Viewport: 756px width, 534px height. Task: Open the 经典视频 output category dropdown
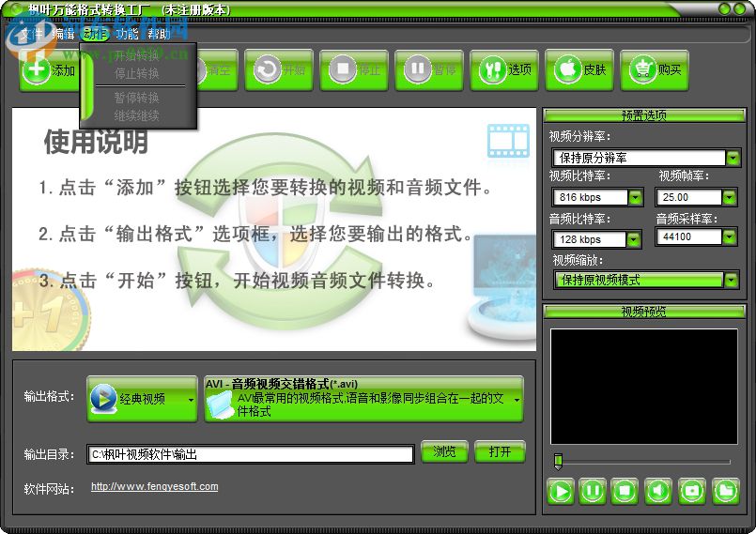coord(191,400)
